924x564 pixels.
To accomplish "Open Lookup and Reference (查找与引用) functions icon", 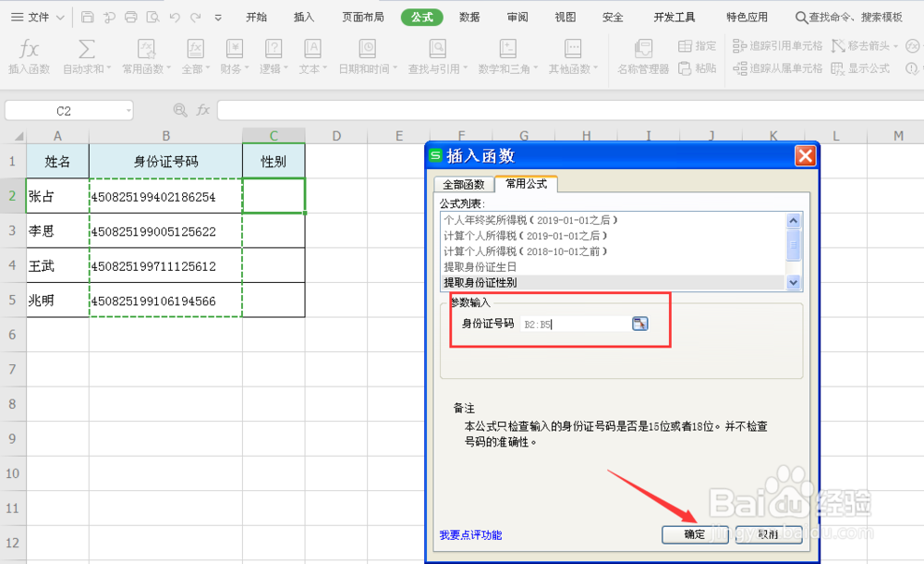I will coord(437,49).
